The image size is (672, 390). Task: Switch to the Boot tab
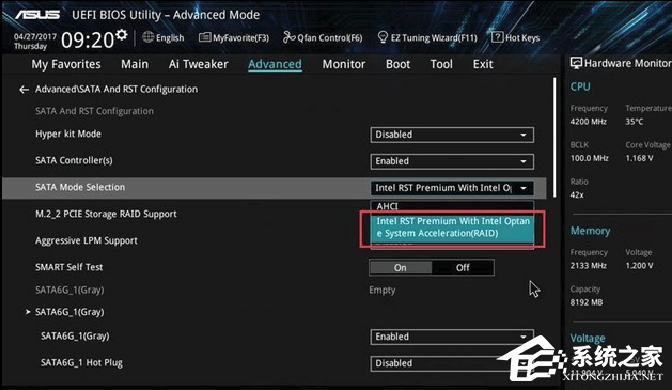[398, 64]
